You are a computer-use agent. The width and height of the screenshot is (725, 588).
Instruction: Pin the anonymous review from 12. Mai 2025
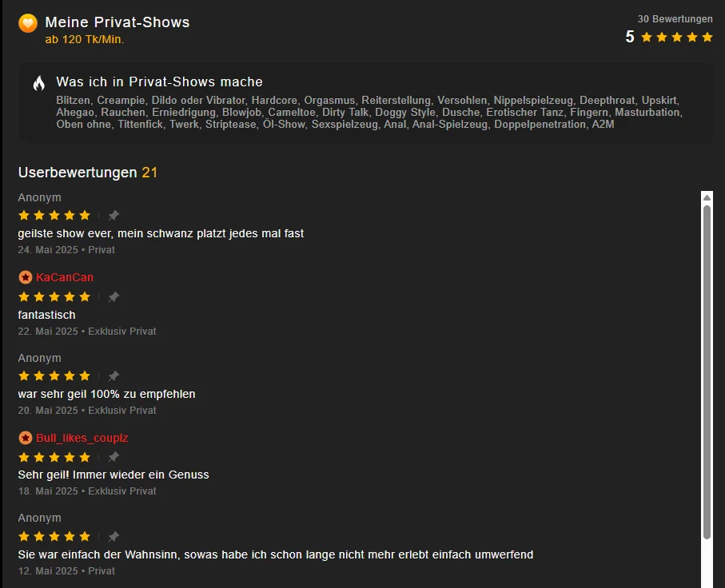pyautogui.click(x=114, y=537)
